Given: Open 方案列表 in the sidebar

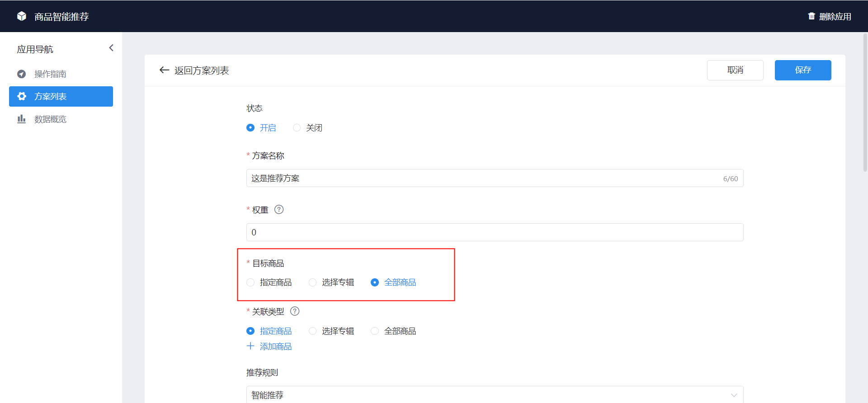Looking at the screenshot, I should (61, 96).
